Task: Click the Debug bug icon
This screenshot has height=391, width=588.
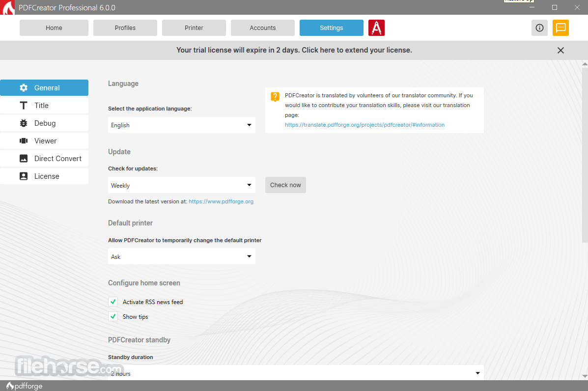Action: tap(24, 123)
